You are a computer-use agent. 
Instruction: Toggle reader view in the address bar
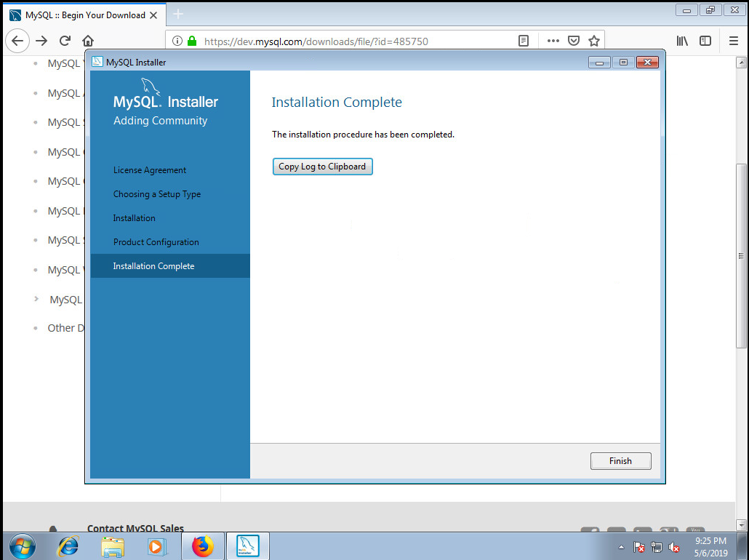click(x=524, y=41)
